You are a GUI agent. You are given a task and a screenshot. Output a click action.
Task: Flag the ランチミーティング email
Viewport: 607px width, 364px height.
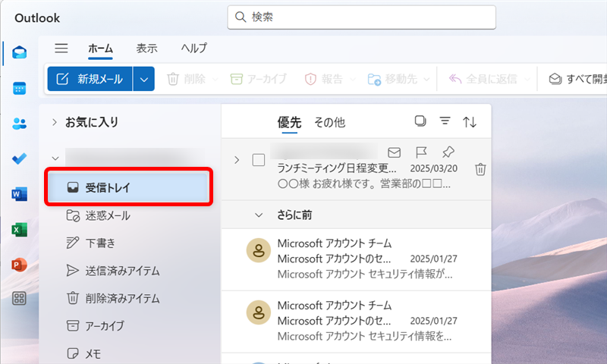click(421, 152)
